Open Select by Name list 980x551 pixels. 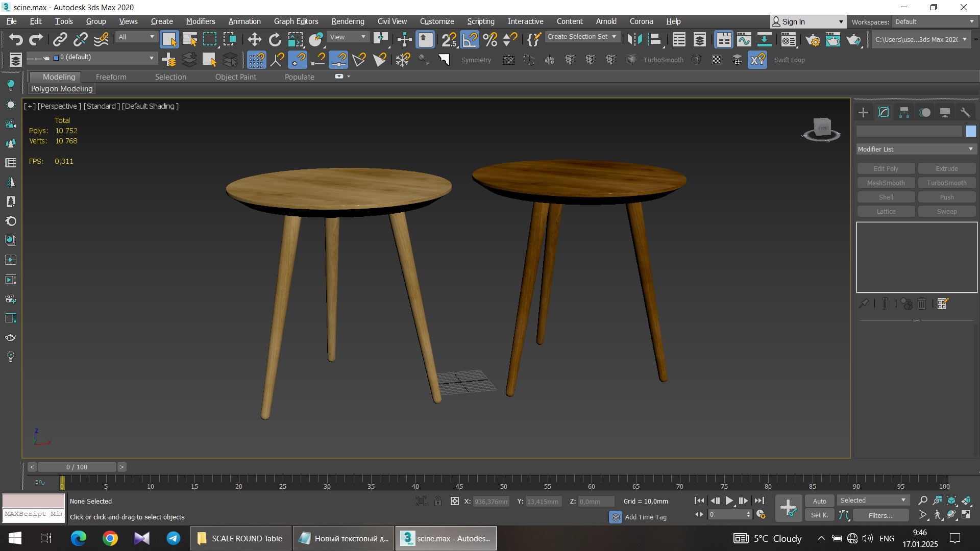pyautogui.click(x=190, y=39)
